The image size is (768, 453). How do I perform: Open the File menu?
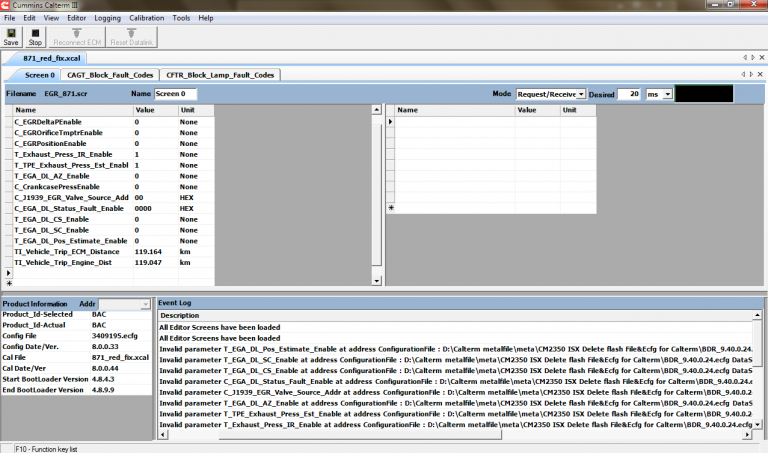pyautogui.click(x=9, y=18)
